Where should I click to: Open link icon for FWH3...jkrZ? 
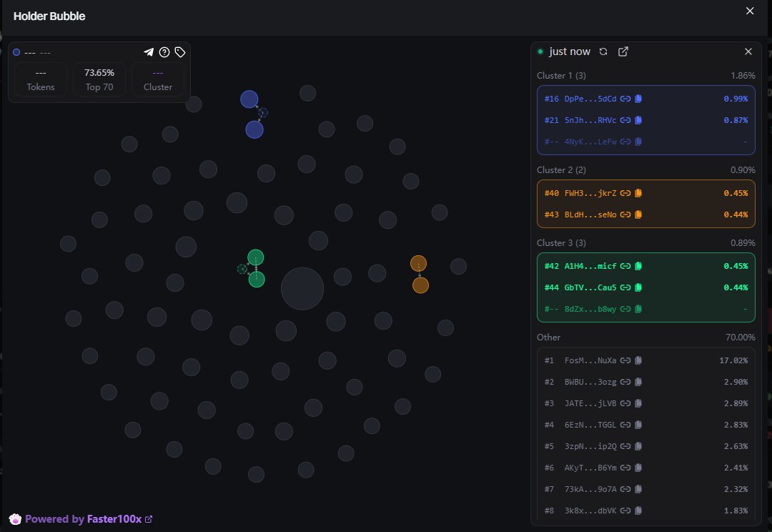coord(625,193)
